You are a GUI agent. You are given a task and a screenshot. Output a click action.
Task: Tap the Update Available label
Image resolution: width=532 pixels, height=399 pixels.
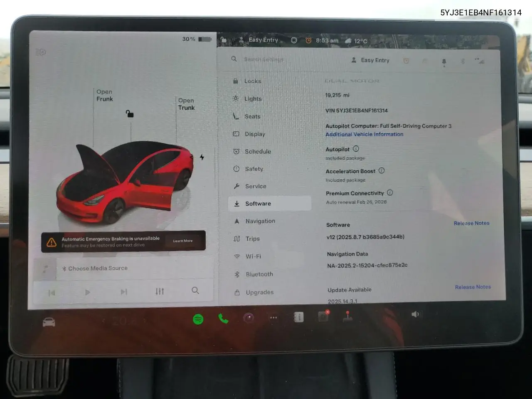coord(350,290)
